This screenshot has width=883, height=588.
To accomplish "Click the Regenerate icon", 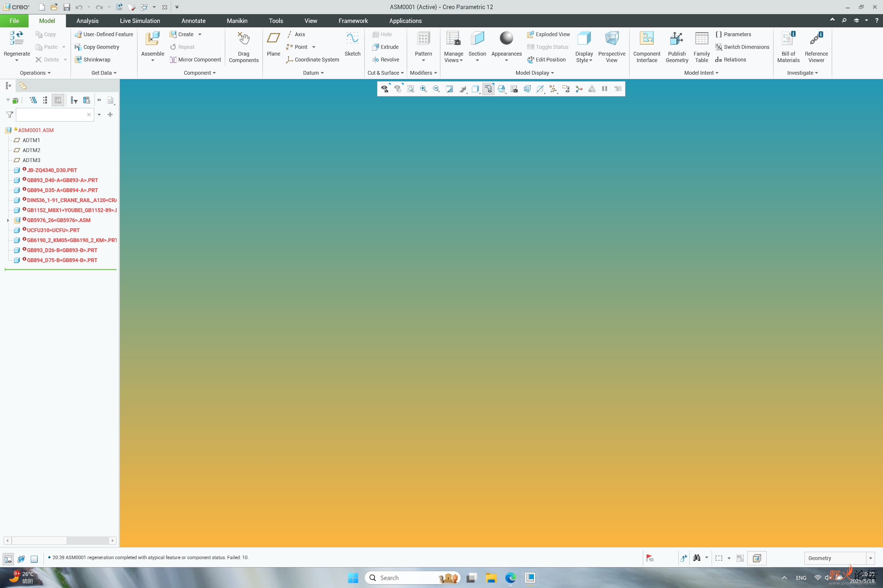I will pyautogui.click(x=16, y=39).
